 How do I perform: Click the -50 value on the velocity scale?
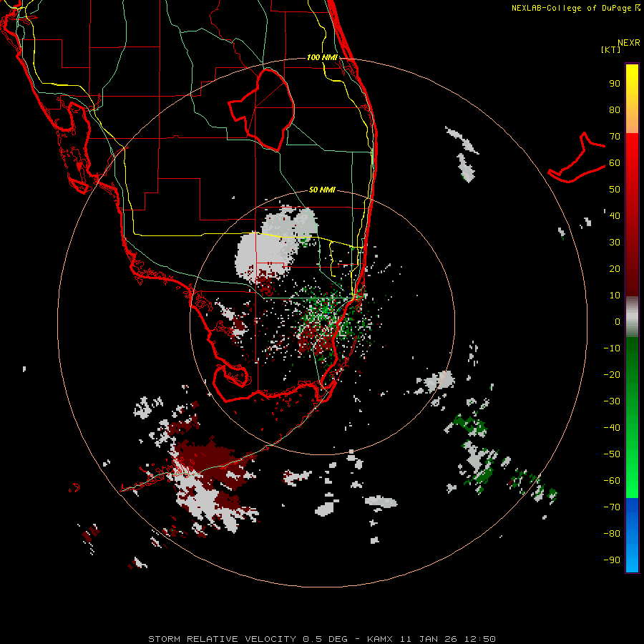pos(612,454)
